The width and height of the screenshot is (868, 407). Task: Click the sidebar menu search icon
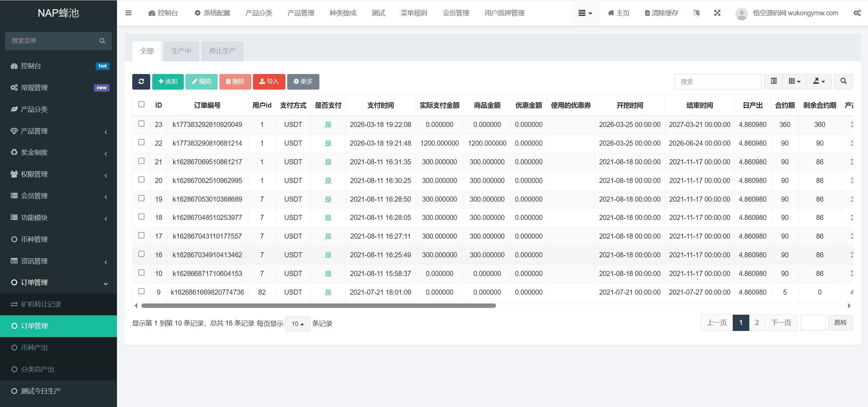(102, 41)
